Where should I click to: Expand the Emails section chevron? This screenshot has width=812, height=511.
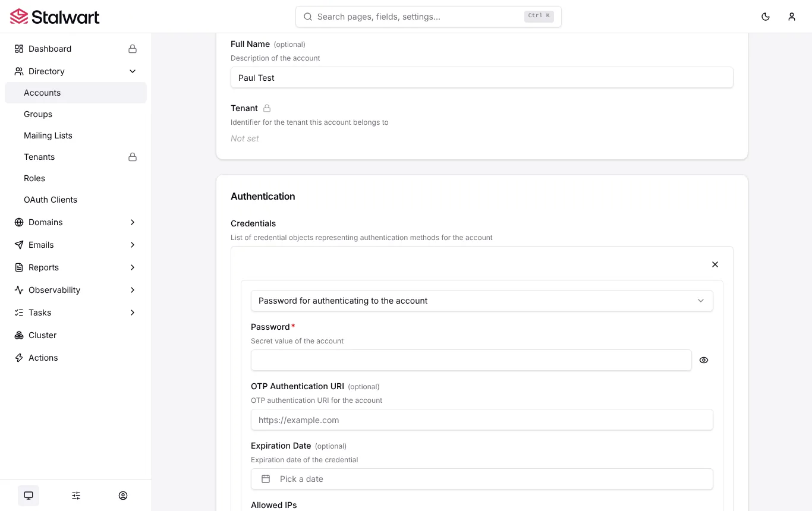pos(133,245)
